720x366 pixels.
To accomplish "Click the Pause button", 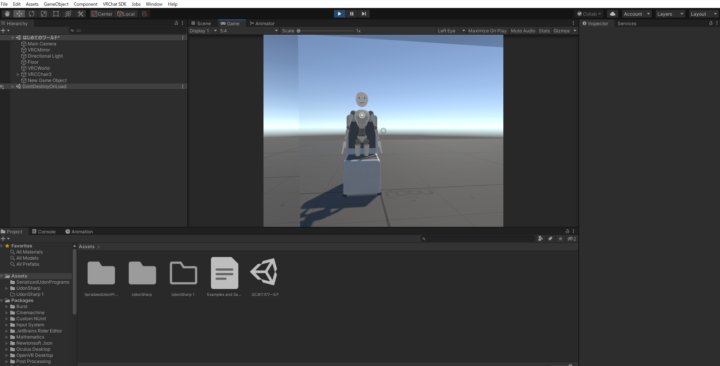I will pyautogui.click(x=352, y=14).
